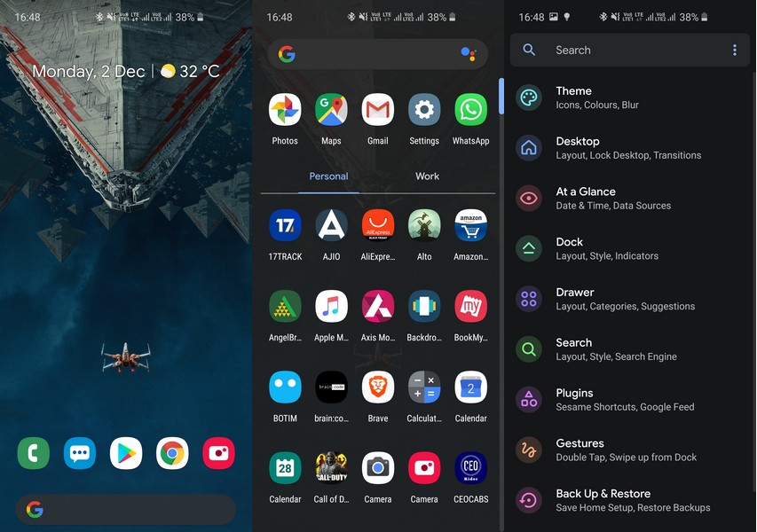Open At a Glance settings

pos(630,198)
